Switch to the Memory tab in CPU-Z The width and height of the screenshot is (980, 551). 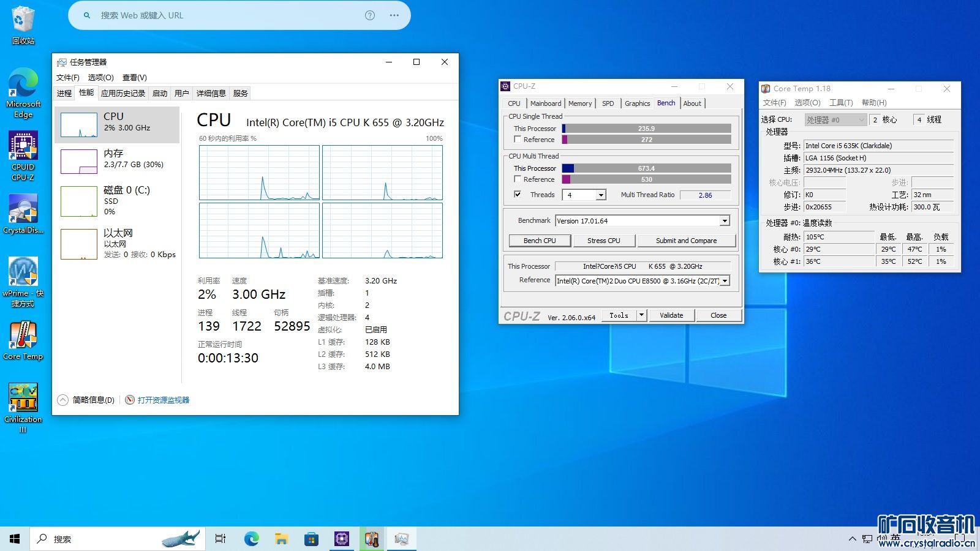point(579,103)
